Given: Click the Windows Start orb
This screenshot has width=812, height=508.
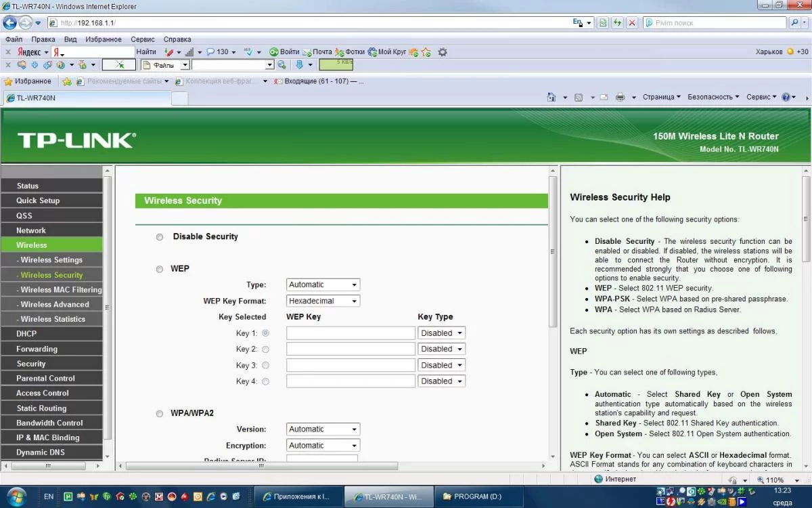Looking at the screenshot, I should click(16, 496).
